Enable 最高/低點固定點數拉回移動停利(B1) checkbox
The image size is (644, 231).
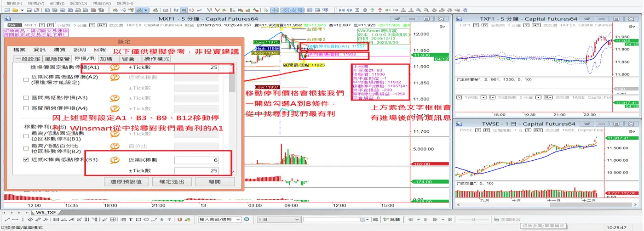point(26,136)
